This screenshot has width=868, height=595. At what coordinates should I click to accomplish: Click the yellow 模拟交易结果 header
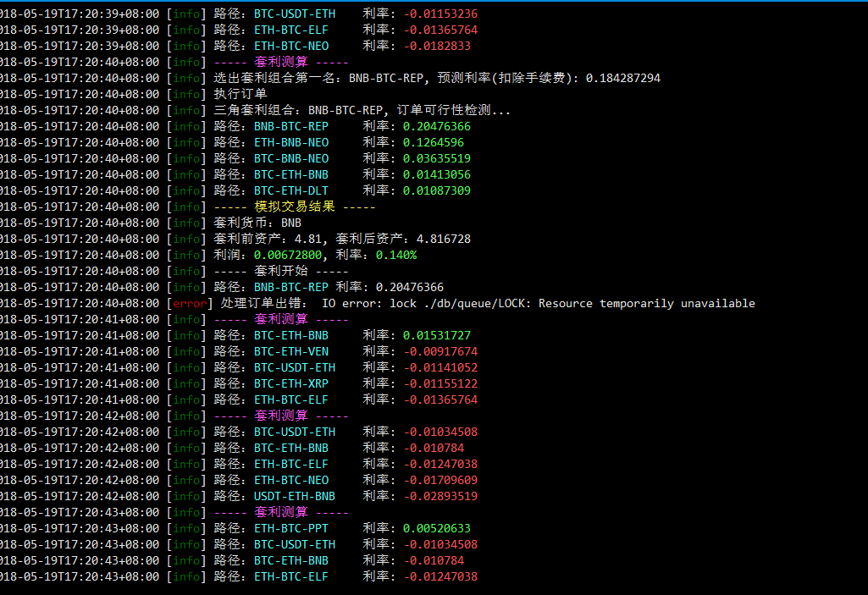coord(295,207)
